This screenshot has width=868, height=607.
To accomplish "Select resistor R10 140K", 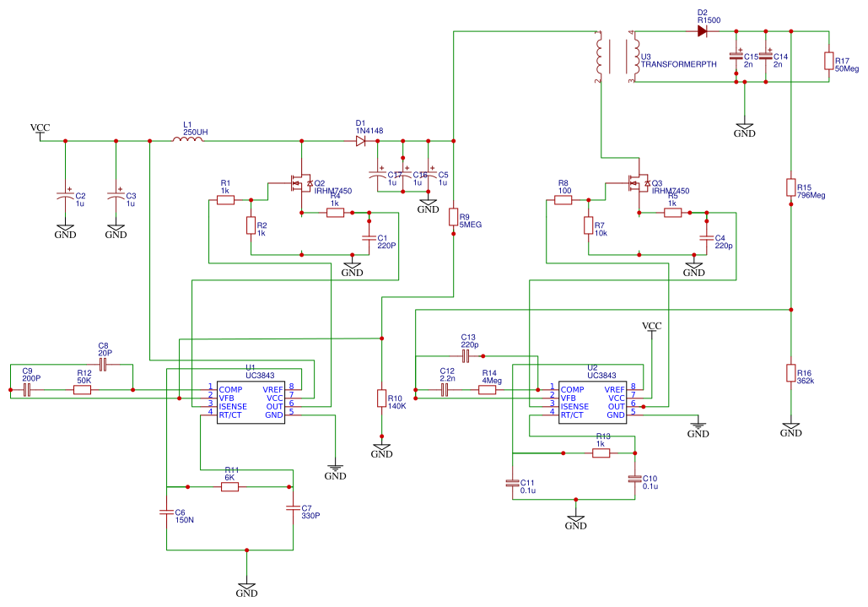I will [x=381, y=398].
